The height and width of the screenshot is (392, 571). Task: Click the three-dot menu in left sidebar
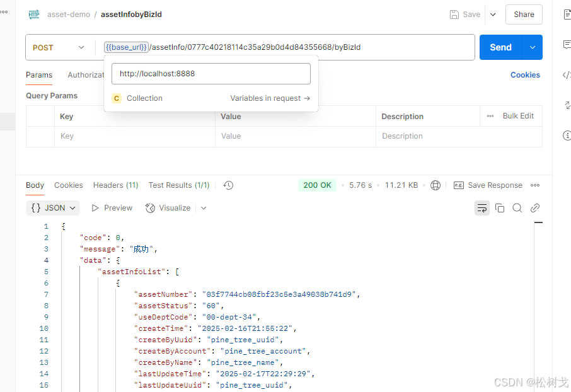coord(4,12)
